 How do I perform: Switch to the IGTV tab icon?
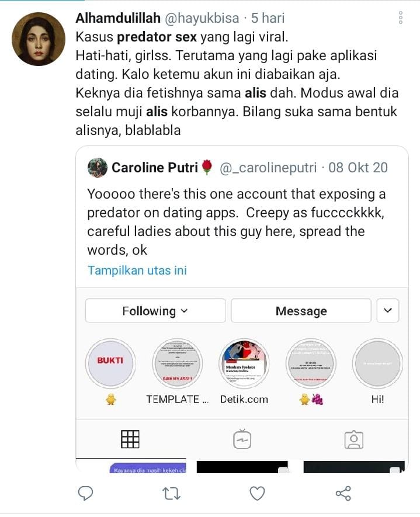point(242,439)
